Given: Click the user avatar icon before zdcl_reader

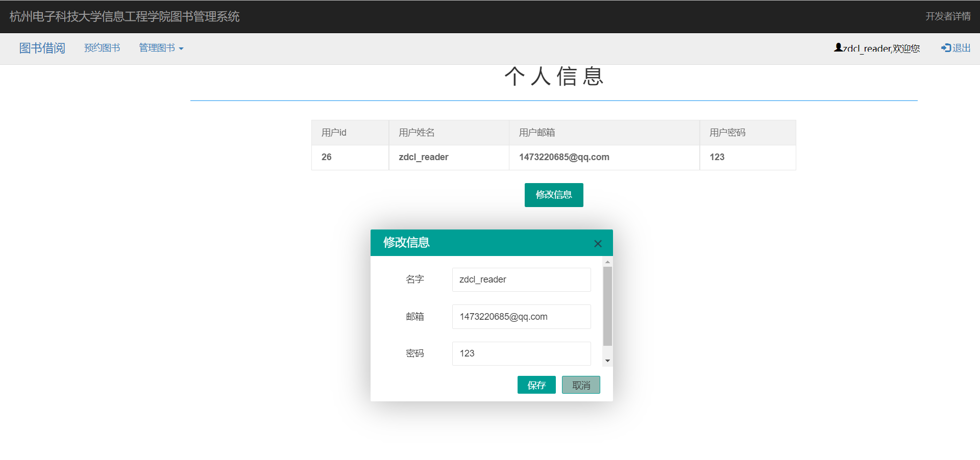Looking at the screenshot, I should pos(838,47).
